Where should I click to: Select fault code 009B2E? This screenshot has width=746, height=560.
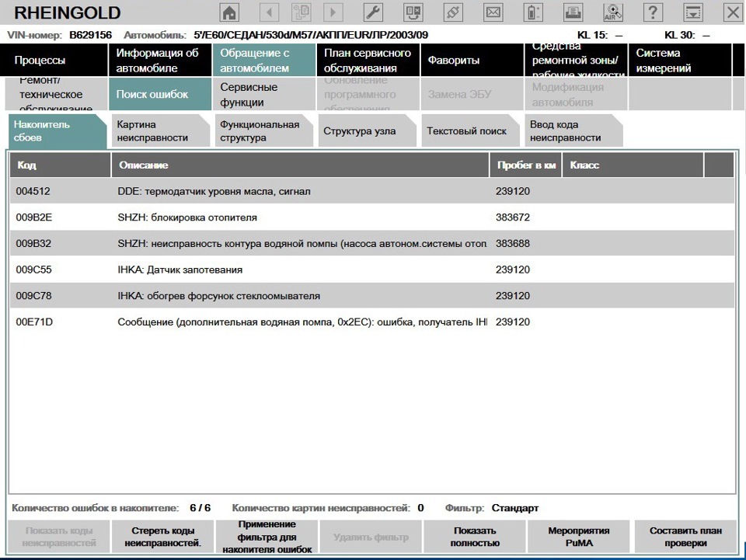coord(33,217)
